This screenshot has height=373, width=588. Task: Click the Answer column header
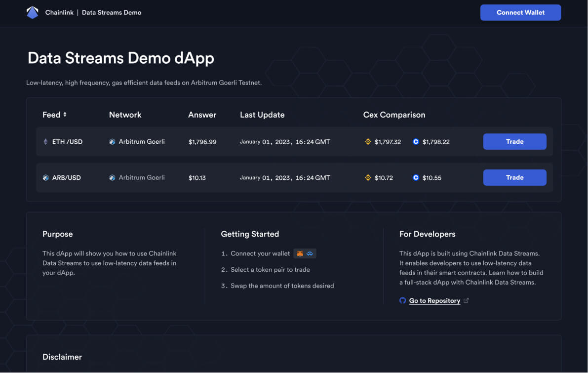(202, 115)
